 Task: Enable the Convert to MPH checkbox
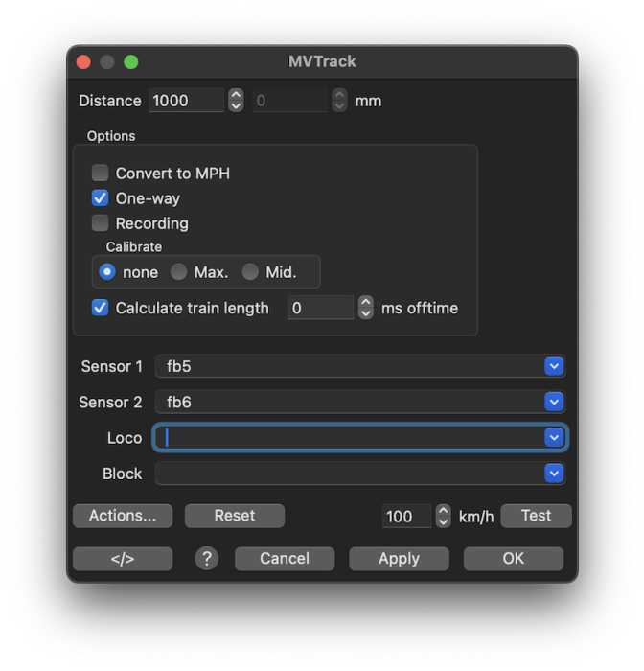pyautogui.click(x=101, y=174)
